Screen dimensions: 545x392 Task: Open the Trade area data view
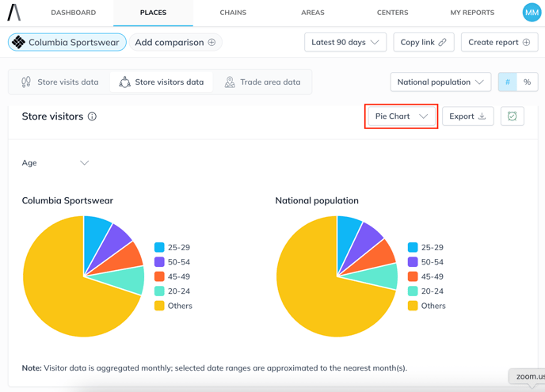coord(262,82)
